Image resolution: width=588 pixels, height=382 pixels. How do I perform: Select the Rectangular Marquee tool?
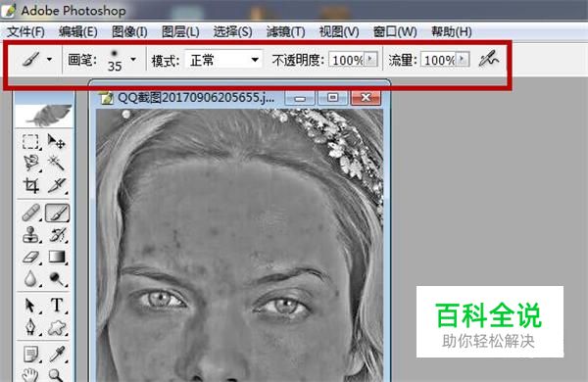pos(30,142)
